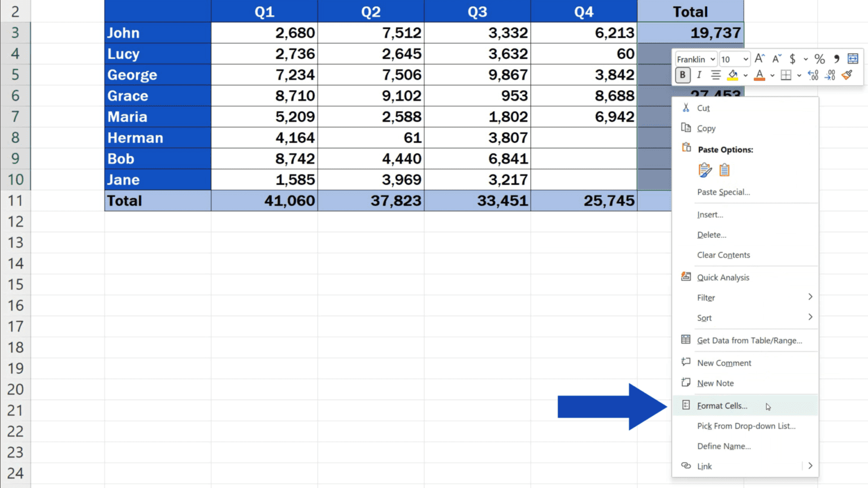Toggle Bold formatting off
Screen dimensions: 868x488
pyautogui.click(x=683, y=75)
